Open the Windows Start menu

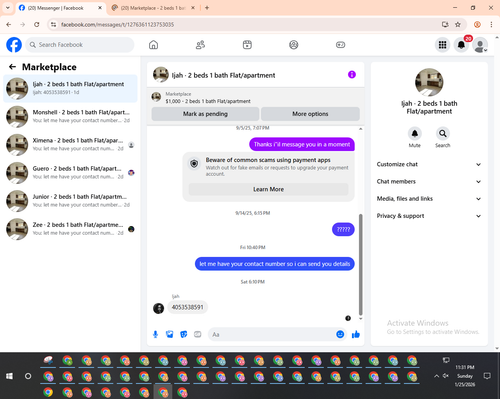coord(9,376)
